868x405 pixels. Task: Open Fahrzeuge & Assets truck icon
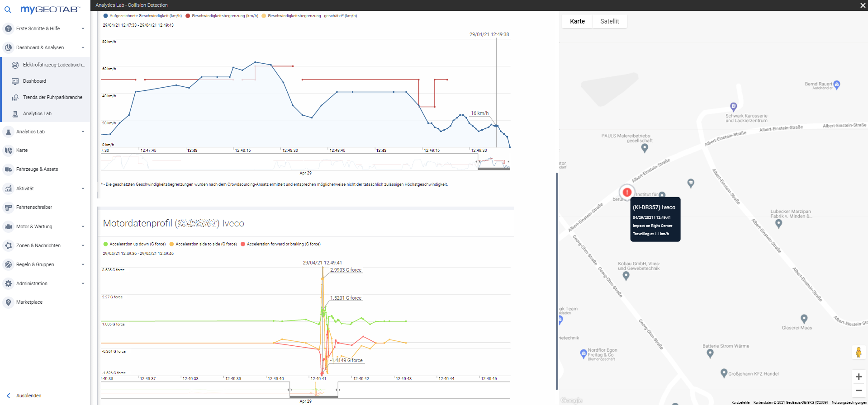point(8,170)
